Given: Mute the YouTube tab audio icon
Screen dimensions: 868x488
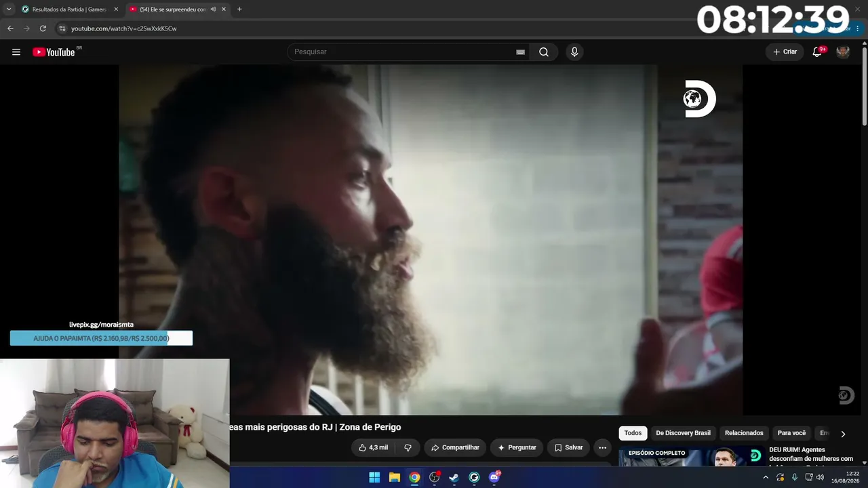Looking at the screenshot, I should pos(213,9).
